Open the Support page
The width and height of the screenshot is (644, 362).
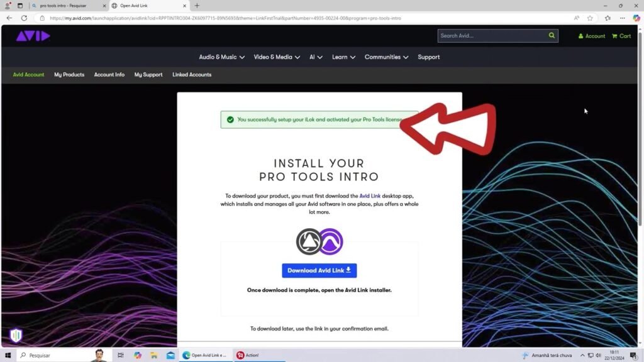click(x=429, y=57)
